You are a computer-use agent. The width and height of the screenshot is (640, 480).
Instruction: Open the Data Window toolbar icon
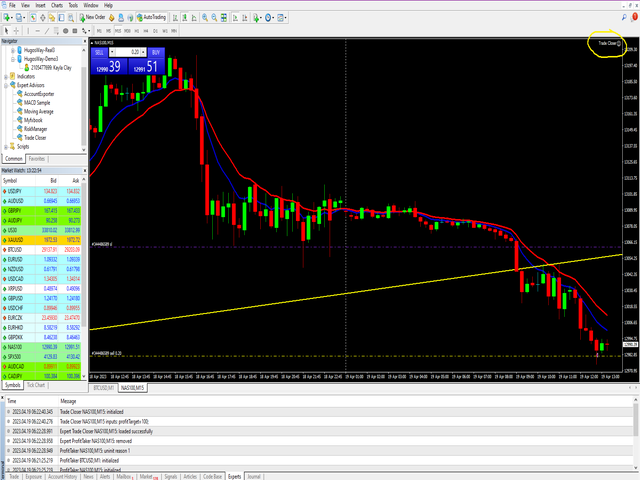42,18
